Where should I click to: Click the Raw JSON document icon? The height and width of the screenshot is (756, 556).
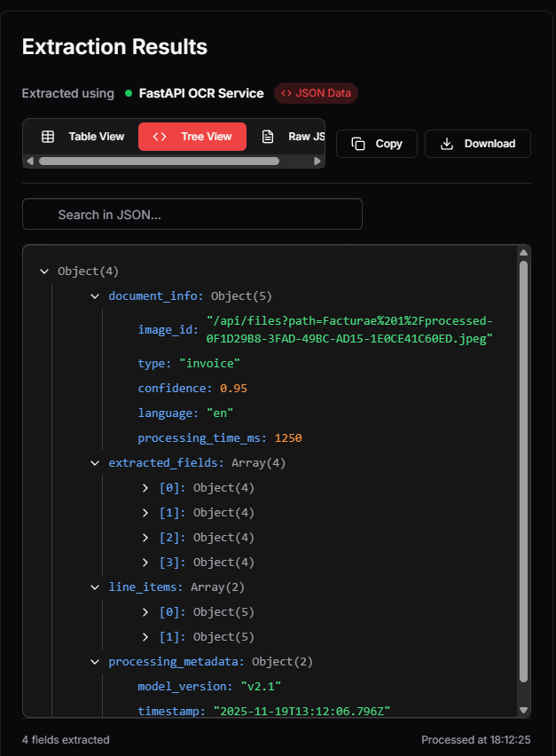[267, 137]
